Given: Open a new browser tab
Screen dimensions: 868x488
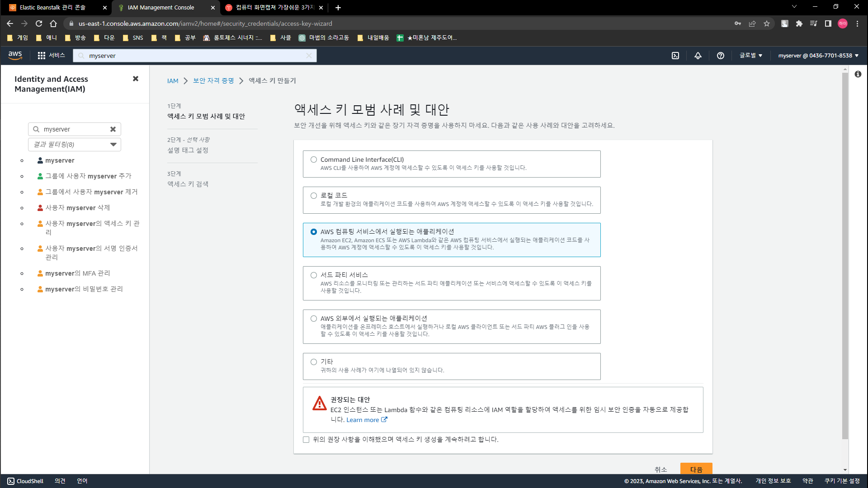Looking at the screenshot, I should [x=338, y=8].
